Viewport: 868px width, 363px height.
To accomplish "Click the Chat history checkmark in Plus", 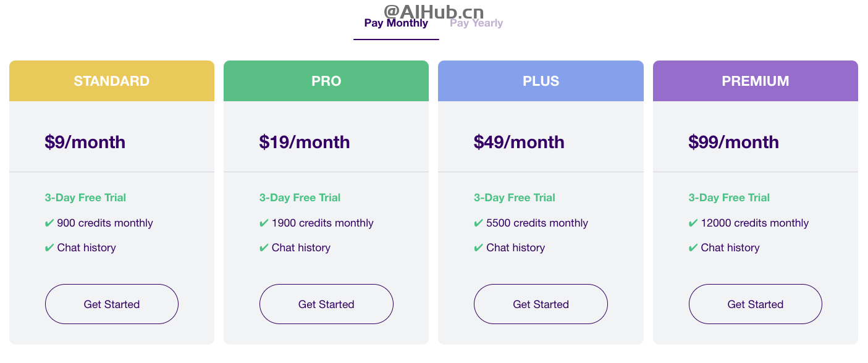I will 479,248.
